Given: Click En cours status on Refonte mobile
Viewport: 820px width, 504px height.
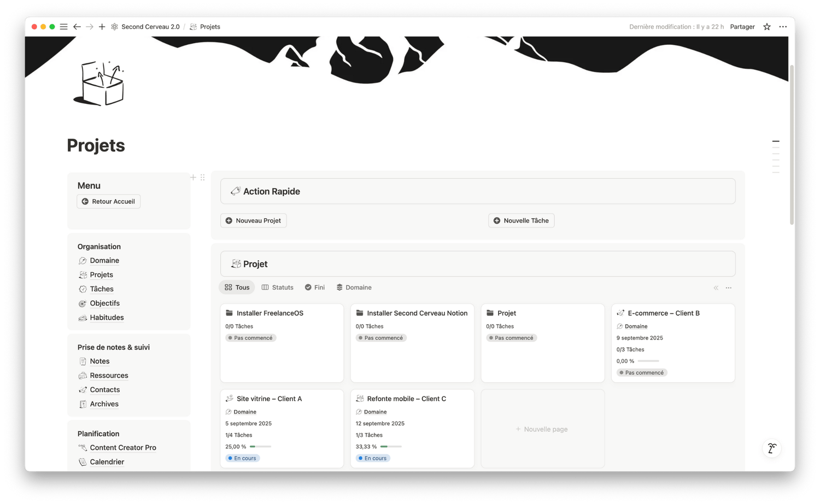Looking at the screenshot, I should coord(373,458).
